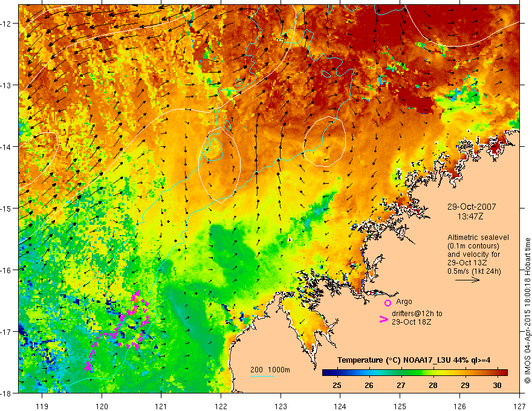Image resolution: width=532 pixels, height=411 pixels.
Task: Click longitude axis label "120"
Action: (x=102, y=406)
